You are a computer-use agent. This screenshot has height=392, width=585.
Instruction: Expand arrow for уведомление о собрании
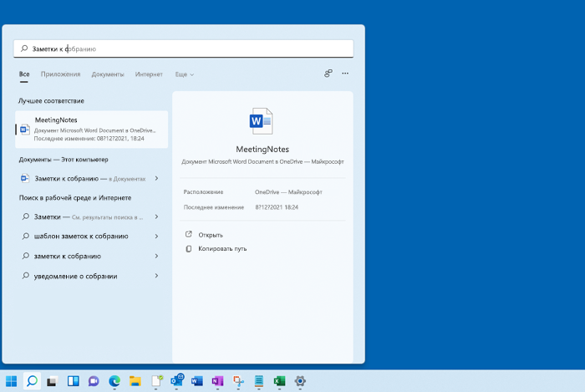coord(157,276)
